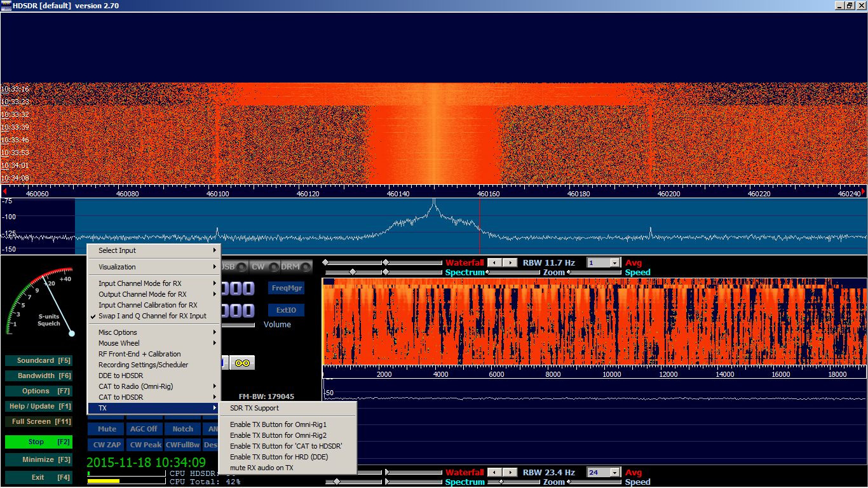
Task: Click the green Stop [F2] button
Action: (x=38, y=442)
